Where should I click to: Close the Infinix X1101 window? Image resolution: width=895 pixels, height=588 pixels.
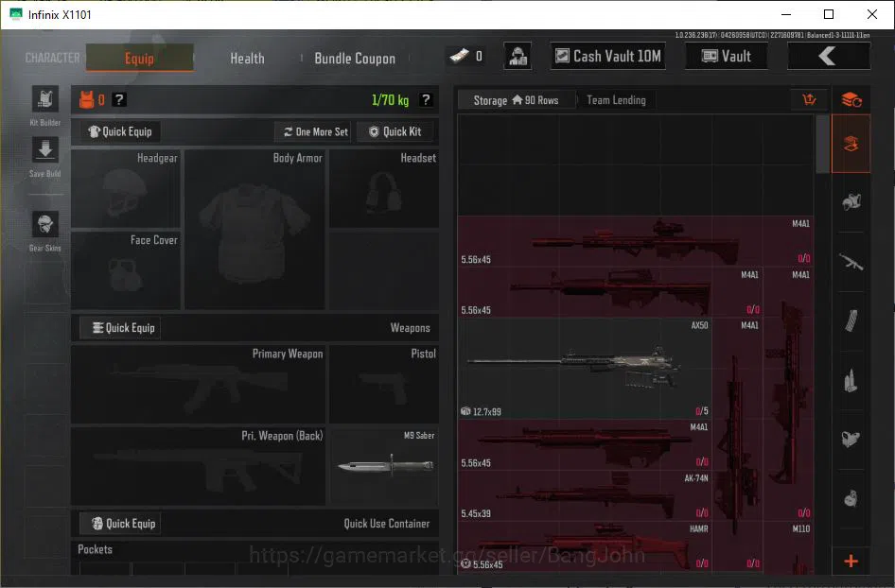872,14
